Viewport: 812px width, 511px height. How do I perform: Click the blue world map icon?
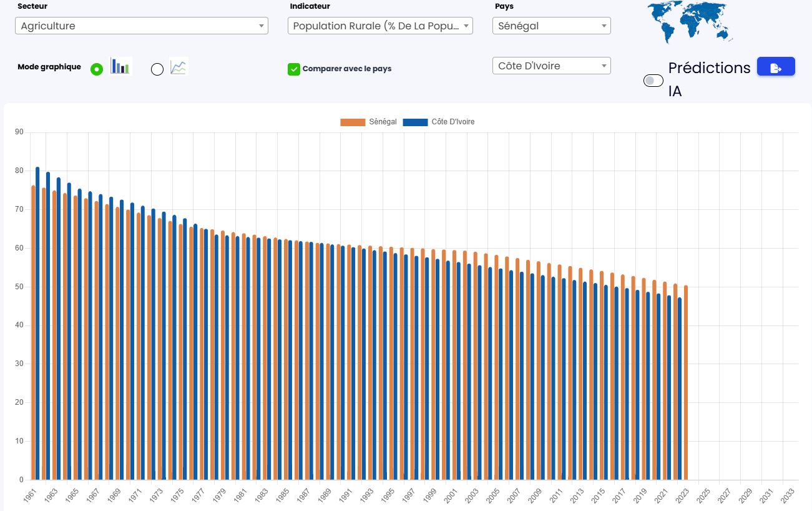[688, 21]
